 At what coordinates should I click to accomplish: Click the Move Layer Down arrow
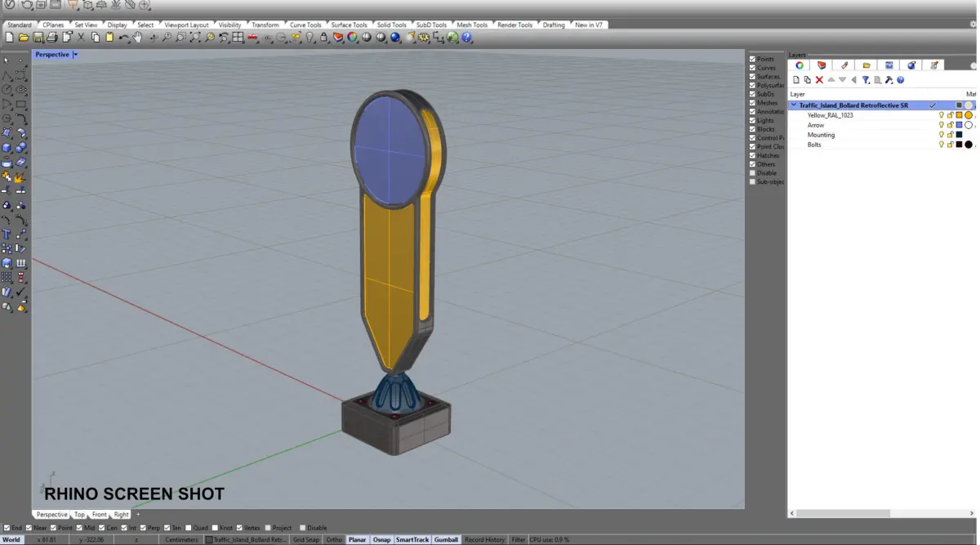(842, 80)
